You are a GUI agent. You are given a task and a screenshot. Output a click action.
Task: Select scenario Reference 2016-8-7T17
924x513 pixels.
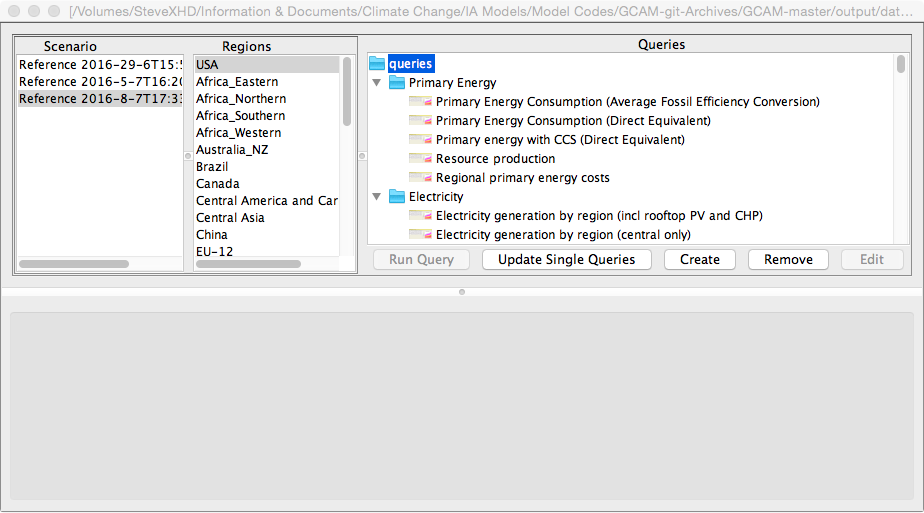click(x=100, y=99)
